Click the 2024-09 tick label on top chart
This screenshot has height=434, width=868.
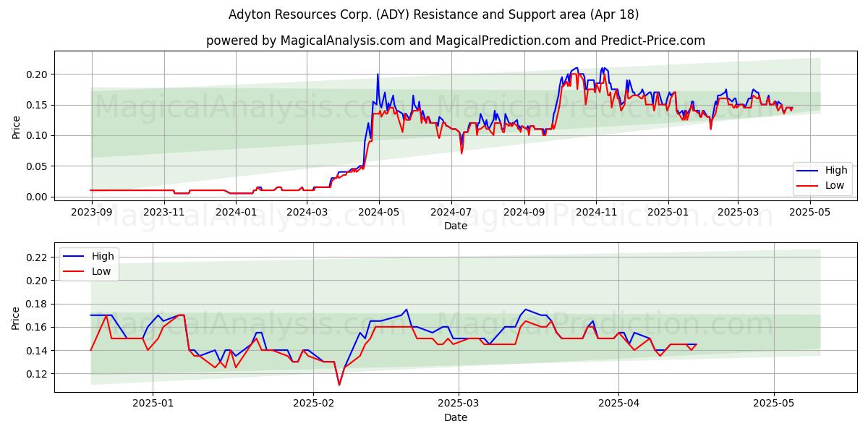(524, 212)
